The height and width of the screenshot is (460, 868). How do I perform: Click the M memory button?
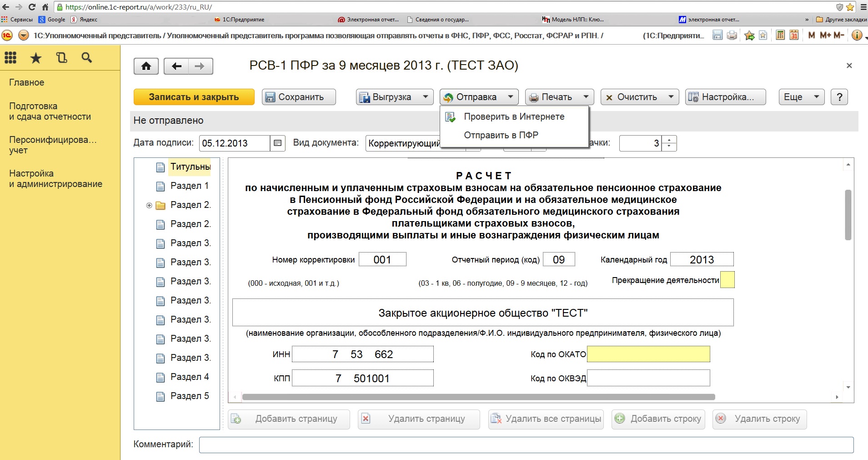(x=812, y=35)
